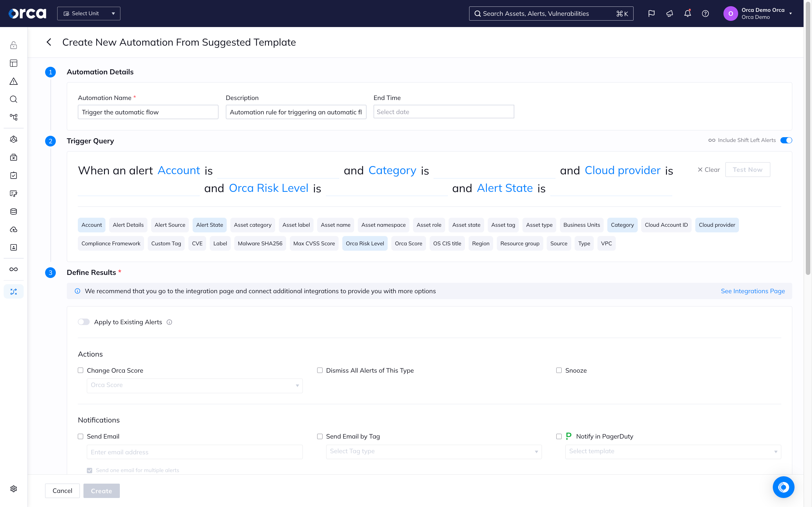The image size is (812, 507).
Task: Check the Snooze checkbox
Action: 559,370
